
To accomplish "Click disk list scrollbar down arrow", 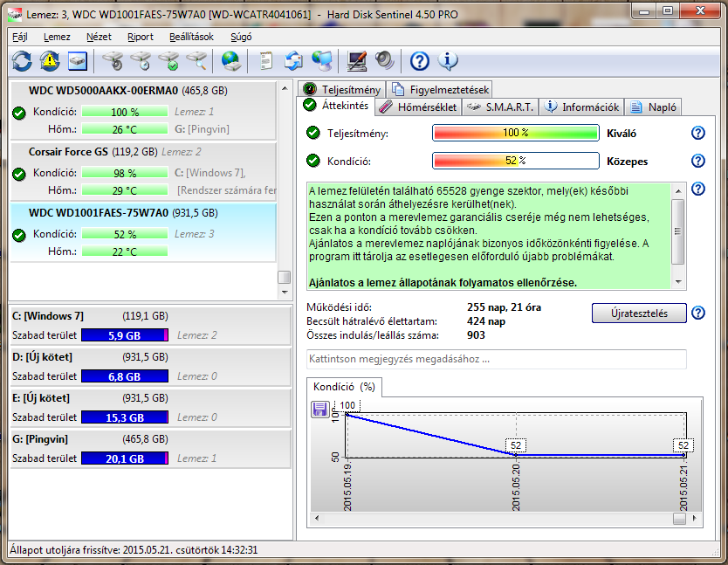I will coord(285,293).
